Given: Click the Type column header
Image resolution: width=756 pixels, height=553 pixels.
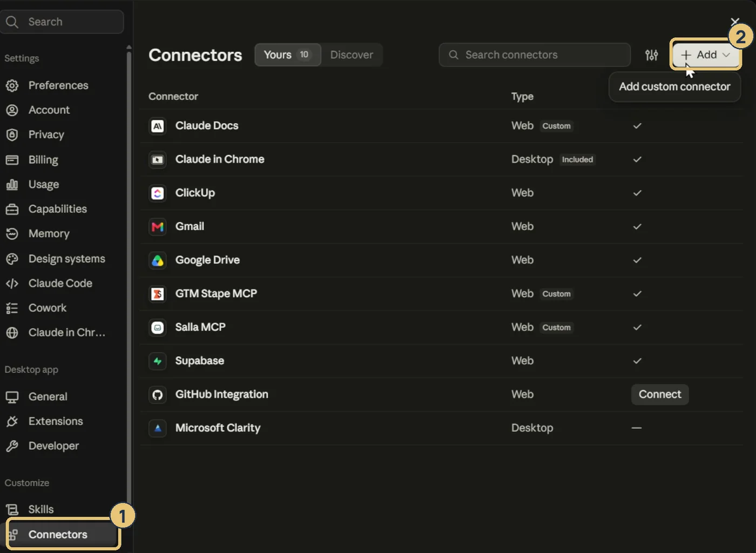Looking at the screenshot, I should pyautogui.click(x=522, y=97).
